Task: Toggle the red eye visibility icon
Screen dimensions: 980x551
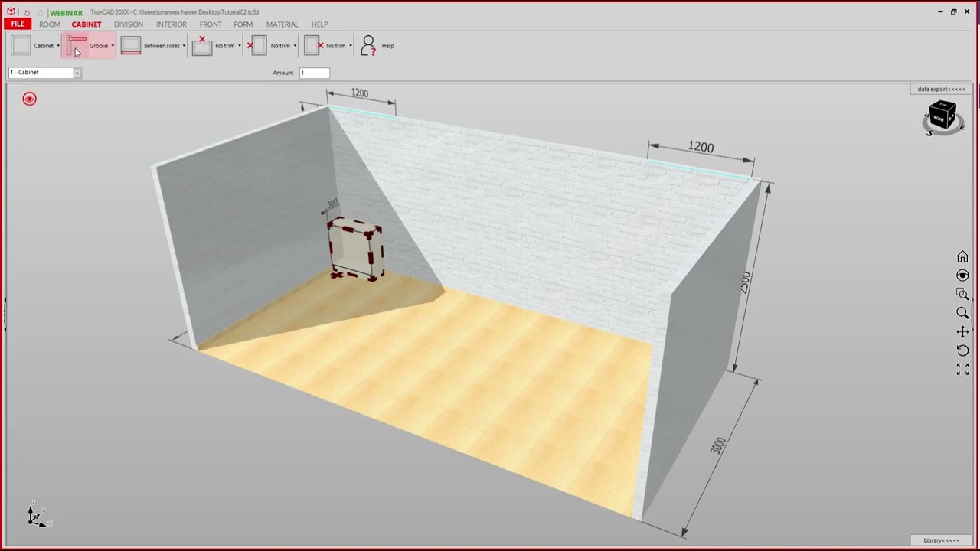Action: click(29, 99)
